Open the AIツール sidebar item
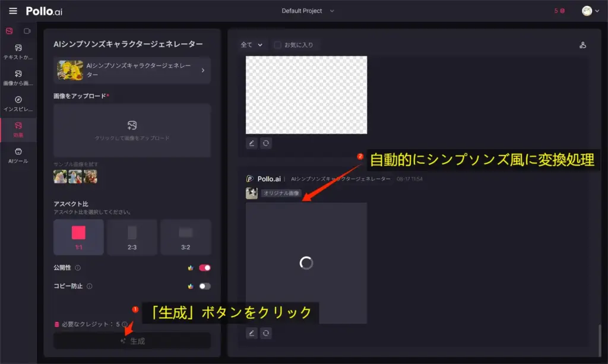The width and height of the screenshot is (608, 364). (18, 156)
